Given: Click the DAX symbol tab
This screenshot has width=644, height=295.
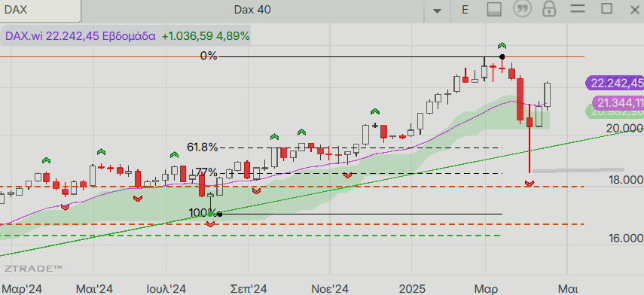Looking at the screenshot, I should point(40,11).
